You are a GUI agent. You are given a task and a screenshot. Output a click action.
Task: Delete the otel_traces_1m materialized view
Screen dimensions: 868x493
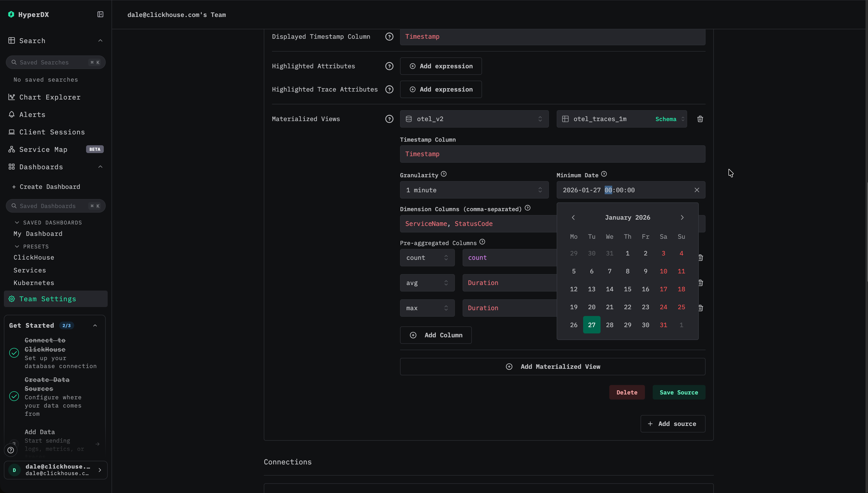[700, 119]
